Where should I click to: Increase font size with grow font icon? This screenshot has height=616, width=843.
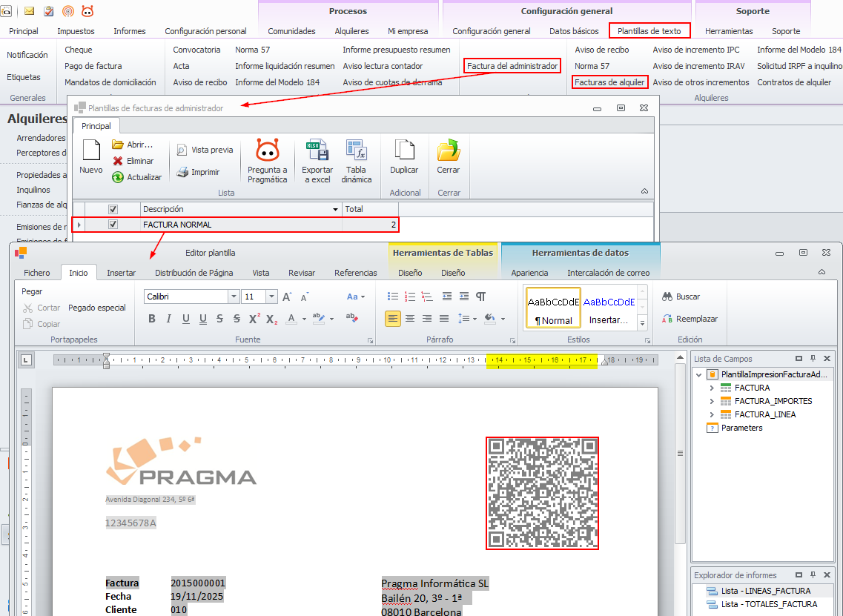click(x=287, y=297)
